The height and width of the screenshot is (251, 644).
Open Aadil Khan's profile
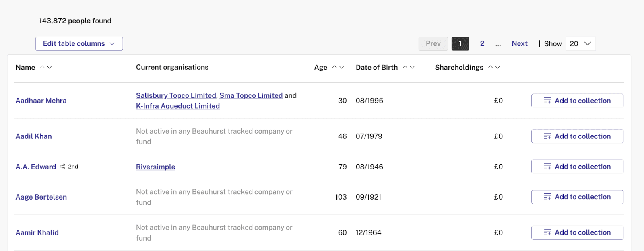pos(34,136)
